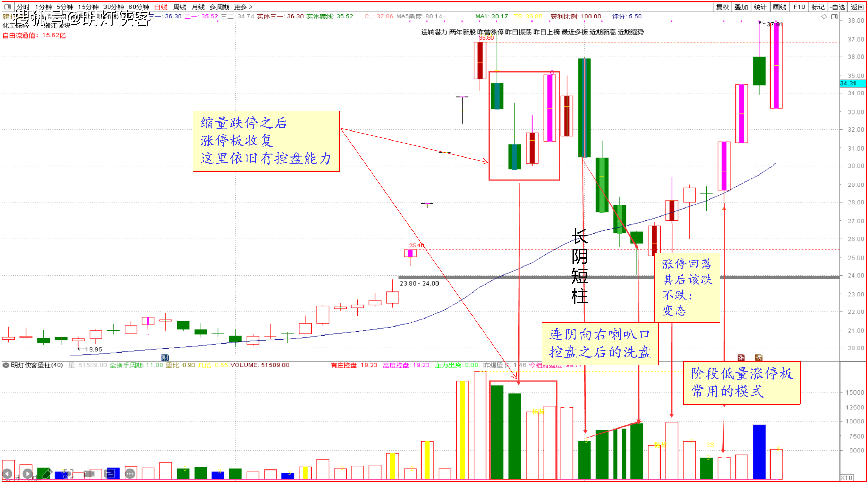Click the VOLUME: 51589.00 value
The width and height of the screenshot is (868, 483).
(x=260, y=365)
